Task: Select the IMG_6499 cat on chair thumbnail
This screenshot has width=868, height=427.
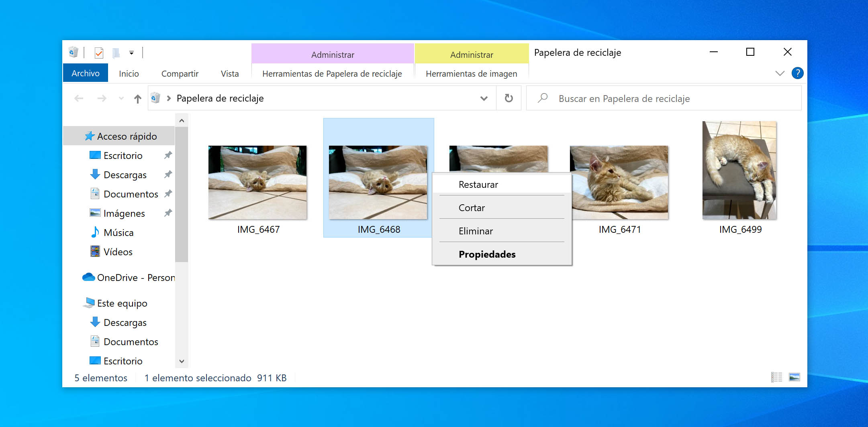Action: 739,170
